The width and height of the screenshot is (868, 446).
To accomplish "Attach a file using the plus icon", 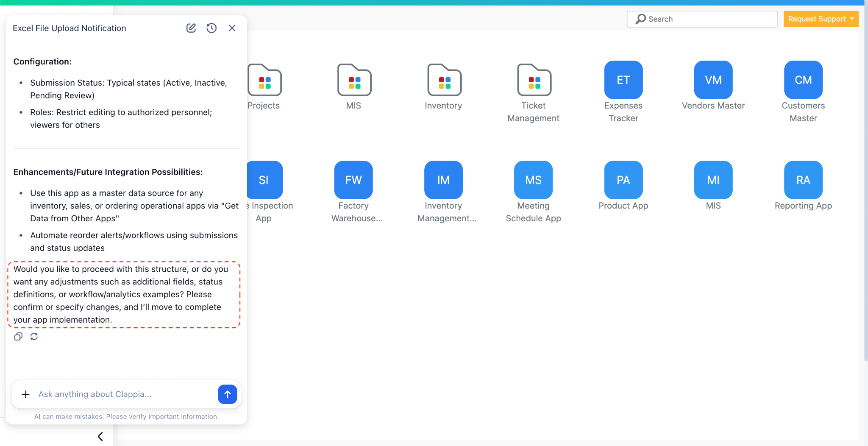I will pos(25,394).
